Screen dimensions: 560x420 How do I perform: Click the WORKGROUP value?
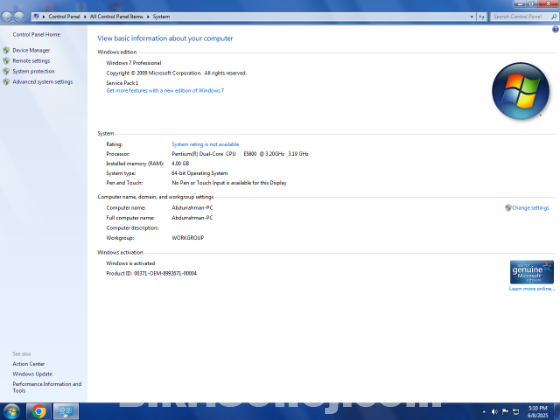[188, 238]
